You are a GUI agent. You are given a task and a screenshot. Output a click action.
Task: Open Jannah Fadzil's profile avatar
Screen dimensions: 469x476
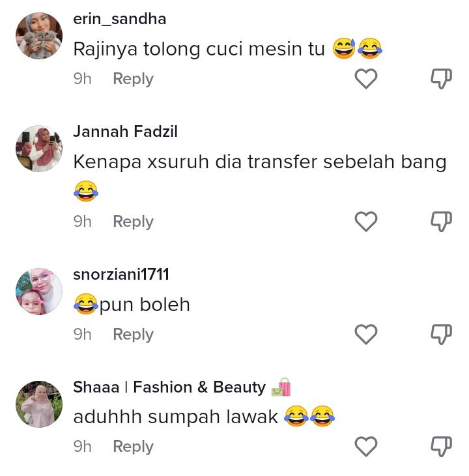[x=39, y=149]
